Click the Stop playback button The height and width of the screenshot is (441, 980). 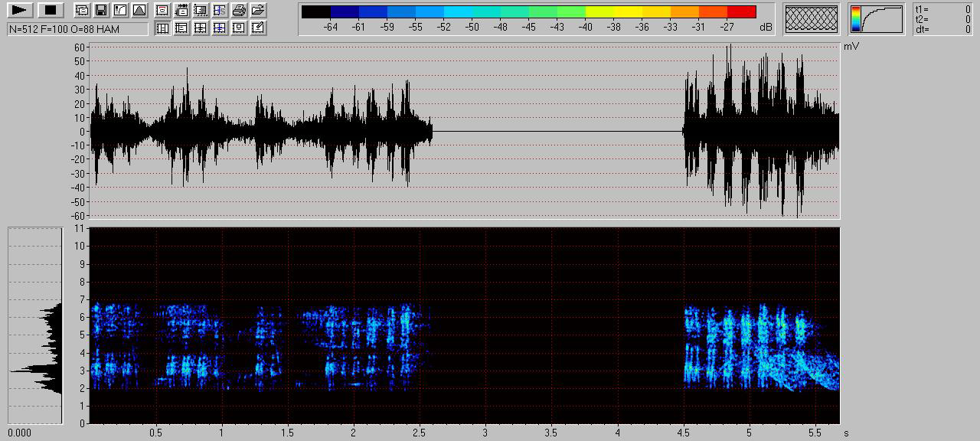pyautogui.click(x=51, y=10)
